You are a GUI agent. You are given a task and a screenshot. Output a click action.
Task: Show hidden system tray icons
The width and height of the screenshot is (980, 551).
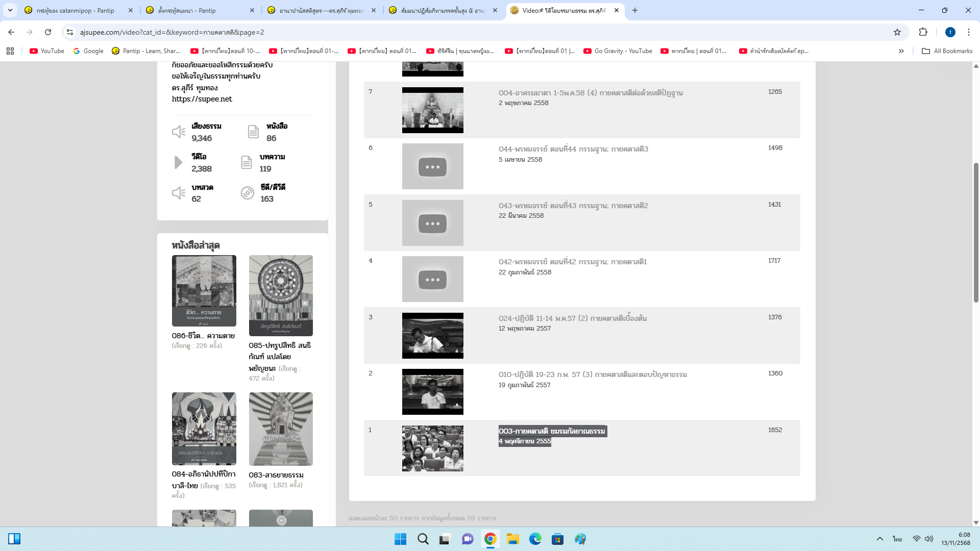click(879, 539)
